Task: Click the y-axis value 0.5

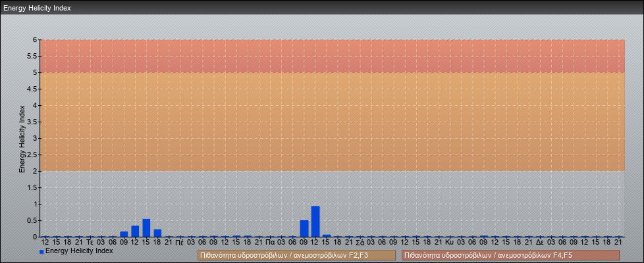Action: pyautogui.click(x=32, y=220)
